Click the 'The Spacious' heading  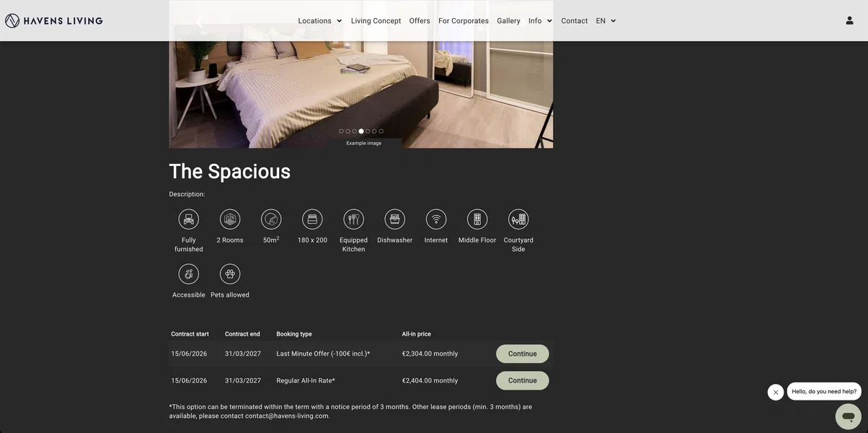point(230,171)
